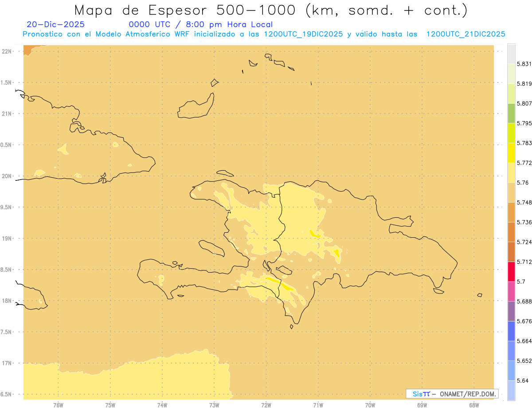Viewport: 532px width, 411px height.
Task: Click the legend value 5.7
Action: 521,282
